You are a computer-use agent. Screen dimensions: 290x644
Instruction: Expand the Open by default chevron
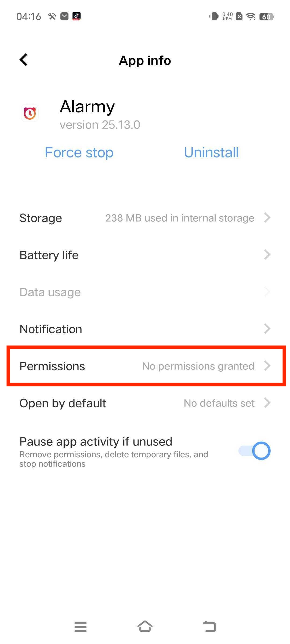[x=267, y=403]
